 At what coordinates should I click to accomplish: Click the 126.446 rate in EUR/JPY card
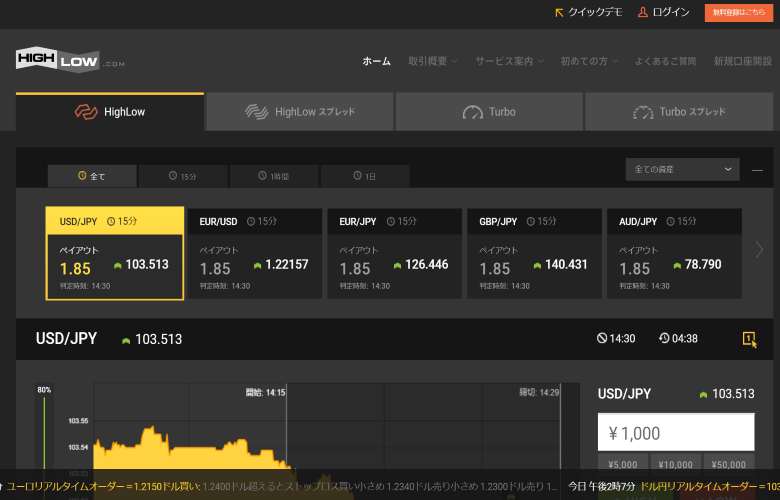(427, 265)
